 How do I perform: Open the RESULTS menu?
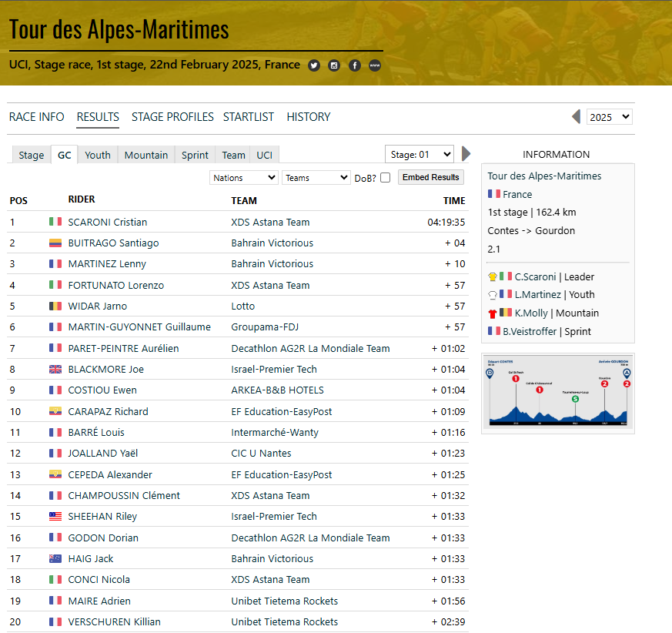98,116
